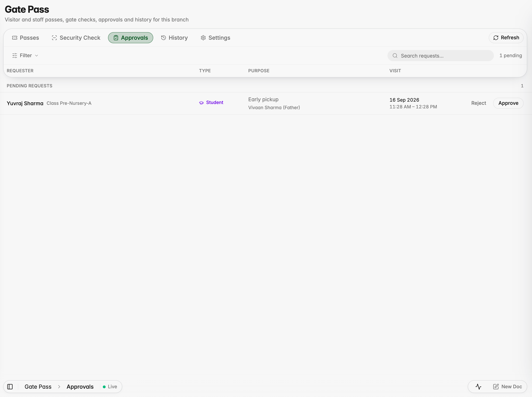The image size is (532, 397).
Task: Click the Requester column header
Action: (x=20, y=71)
